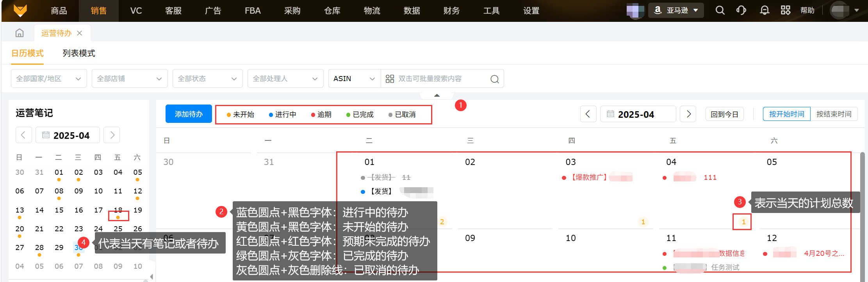Open main calendar 2025-04 month picker
The width and height of the screenshot is (868, 282).
pos(638,114)
